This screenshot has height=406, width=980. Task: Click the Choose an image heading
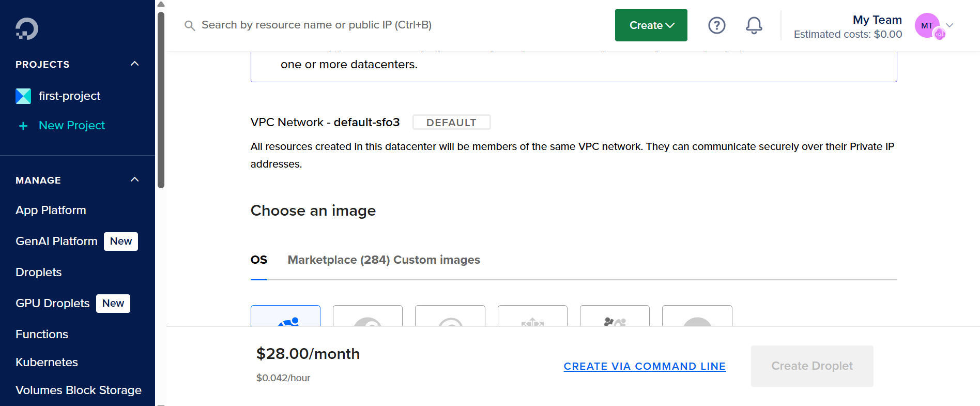[x=313, y=210]
